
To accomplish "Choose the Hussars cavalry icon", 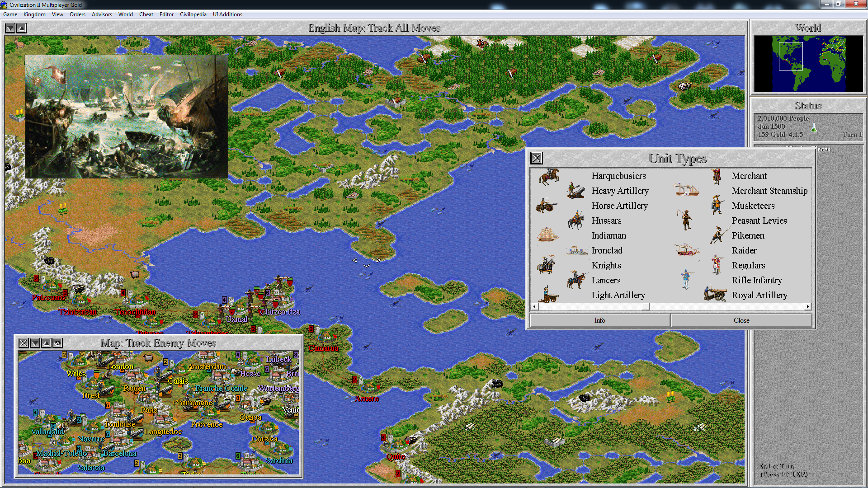I will point(576,221).
